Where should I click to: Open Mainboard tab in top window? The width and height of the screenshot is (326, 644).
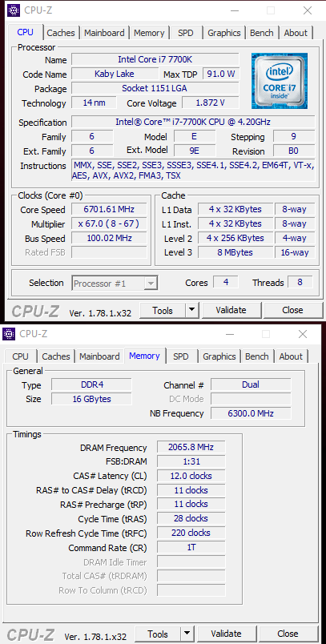[104, 33]
